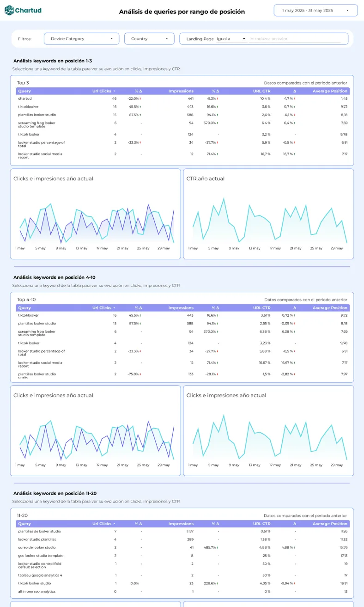Viewport: 364px width, 607px height.
Task: Select 'all in one seo analytics' query row
Action: pos(183,592)
